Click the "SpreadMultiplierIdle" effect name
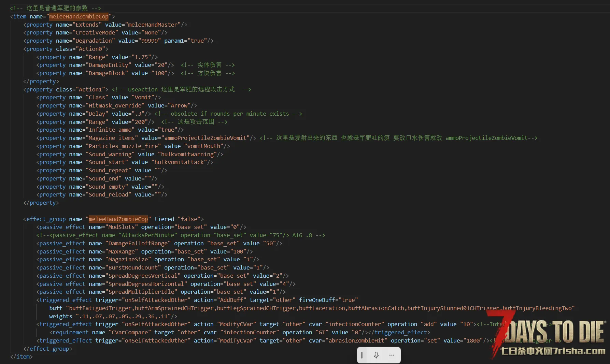 (141, 292)
